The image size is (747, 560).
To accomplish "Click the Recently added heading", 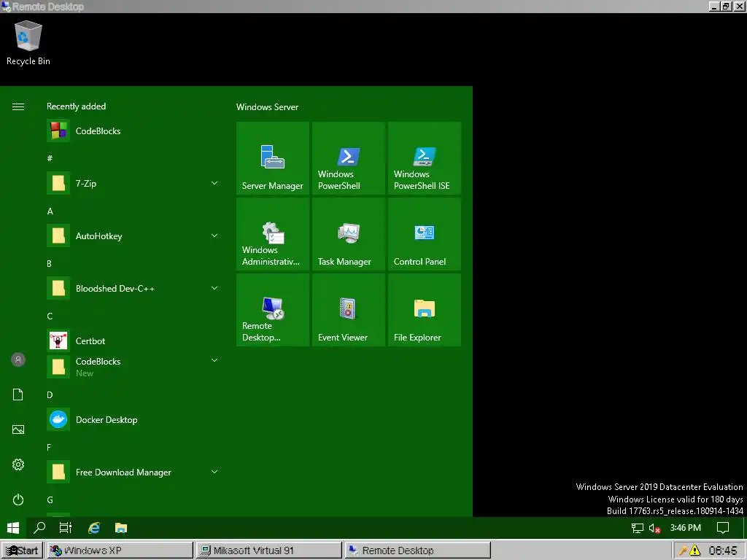I will click(x=76, y=106).
